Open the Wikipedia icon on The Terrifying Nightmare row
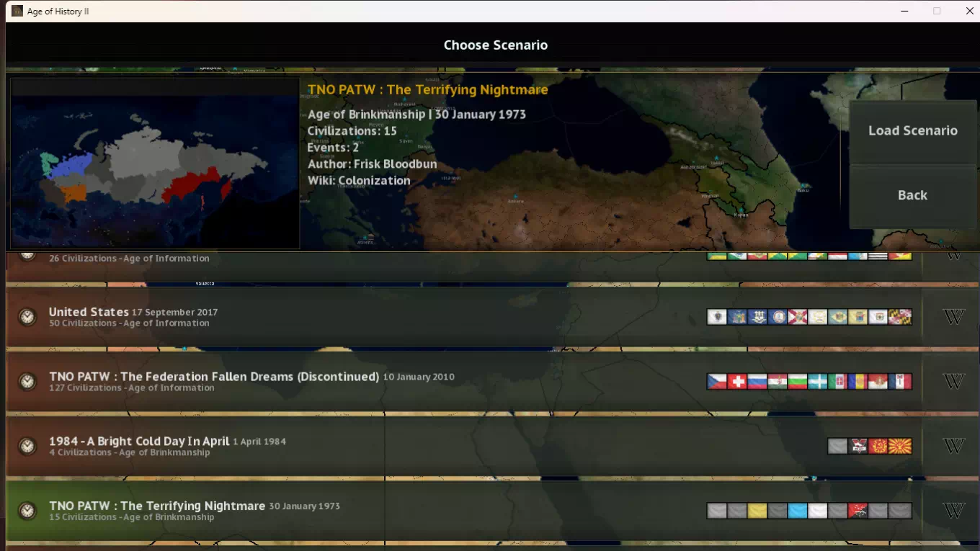The height and width of the screenshot is (551, 980). point(953,511)
